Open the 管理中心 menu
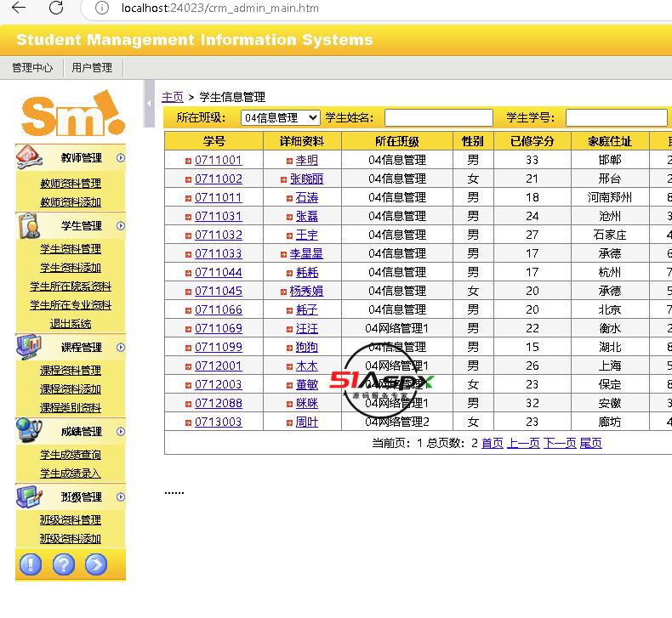Viewport: 672px width, 618px height. tap(32, 68)
